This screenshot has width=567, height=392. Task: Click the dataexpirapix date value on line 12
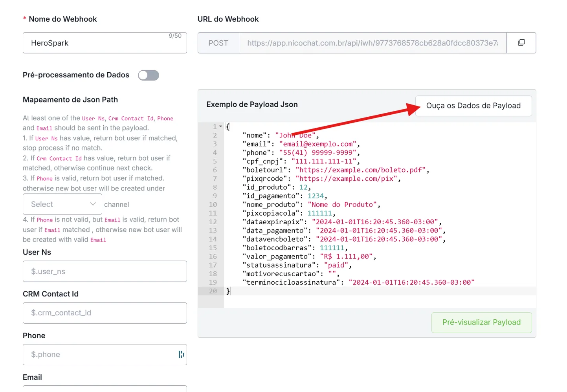pyautogui.click(x=375, y=222)
